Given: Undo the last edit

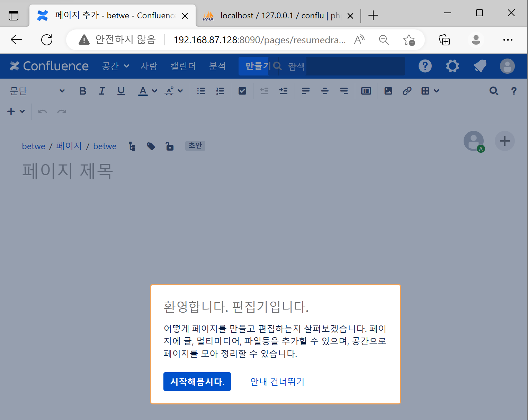Looking at the screenshot, I should tap(43, 111).
